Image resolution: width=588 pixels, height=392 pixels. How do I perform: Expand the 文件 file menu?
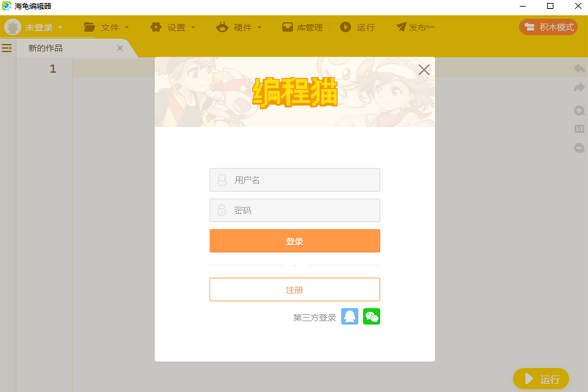point(106,27)
